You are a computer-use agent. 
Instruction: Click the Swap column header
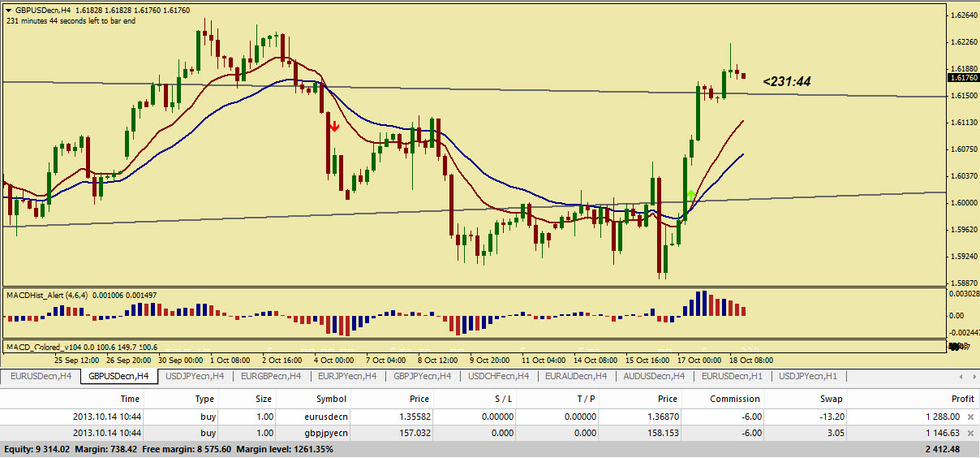pyautogui.click(x=831, y=399)
